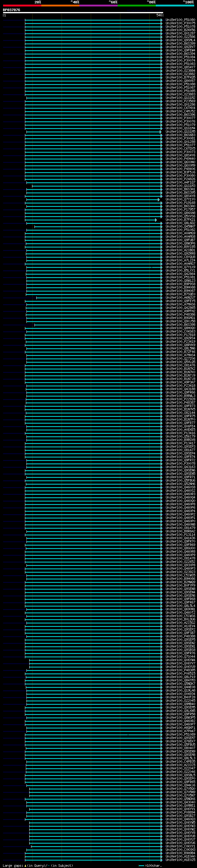Select hit label UniRef100_Q7Y1Y0

180,200
